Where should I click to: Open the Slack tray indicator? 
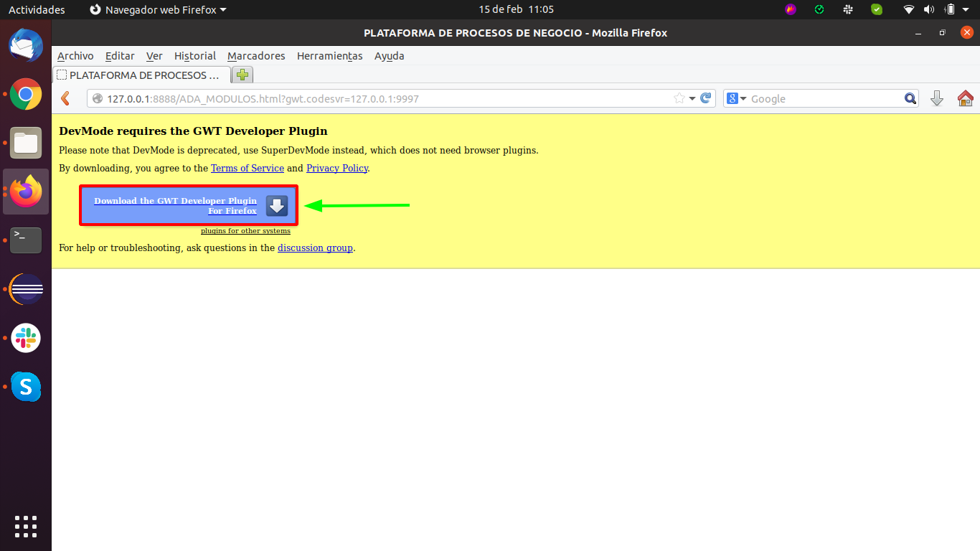point(848,9)
